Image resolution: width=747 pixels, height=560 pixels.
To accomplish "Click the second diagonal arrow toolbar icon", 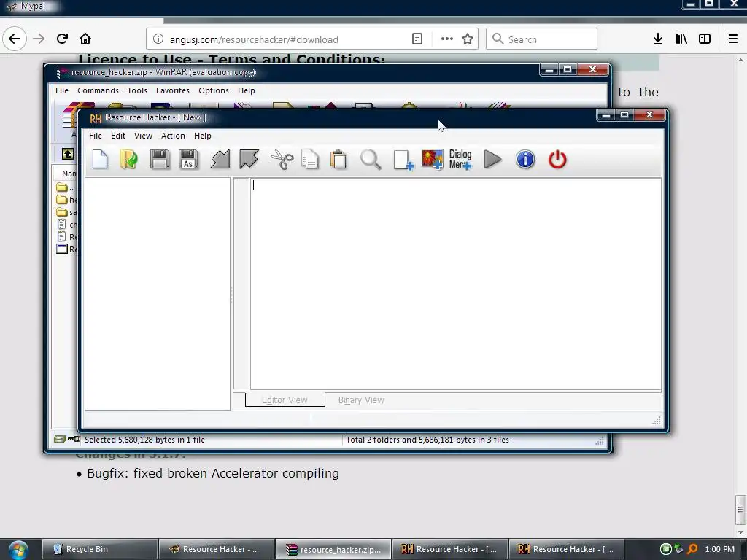I will click(x=249, y=159).
